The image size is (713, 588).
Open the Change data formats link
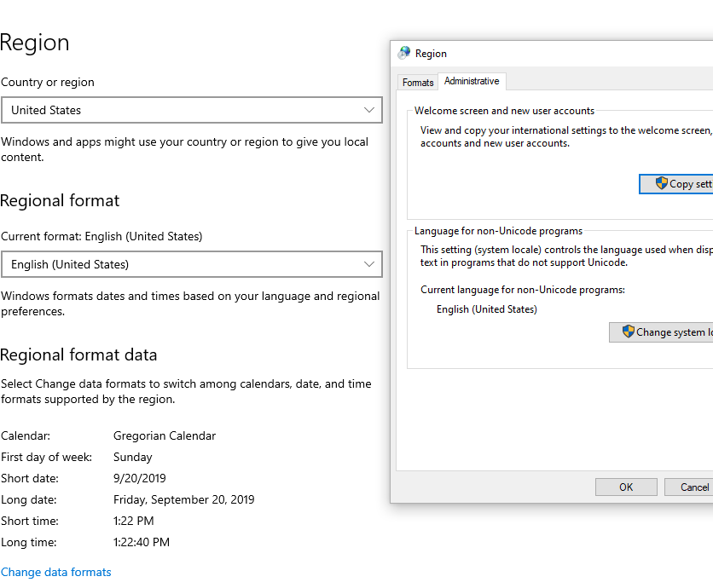tap(56, 572)
